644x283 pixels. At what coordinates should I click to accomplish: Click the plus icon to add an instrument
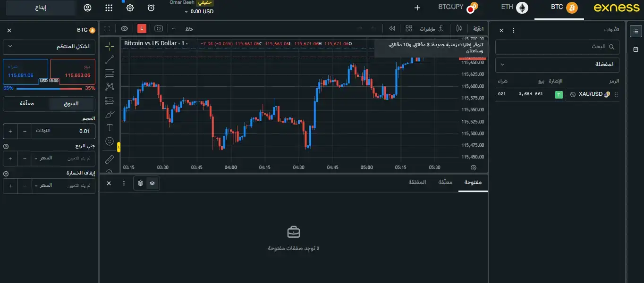(417, 8)
